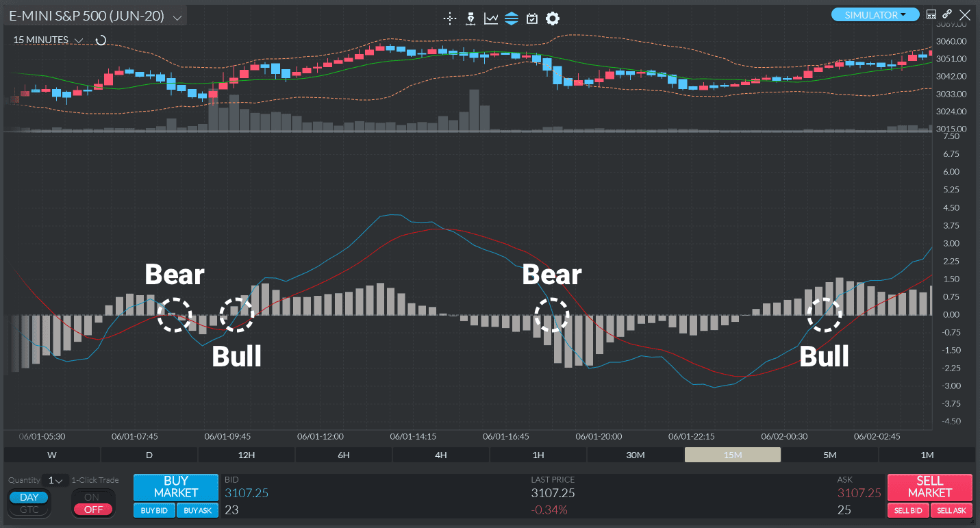Open the SIMULATOR account dropdown
Screen dimensions: 980x528
875,13
